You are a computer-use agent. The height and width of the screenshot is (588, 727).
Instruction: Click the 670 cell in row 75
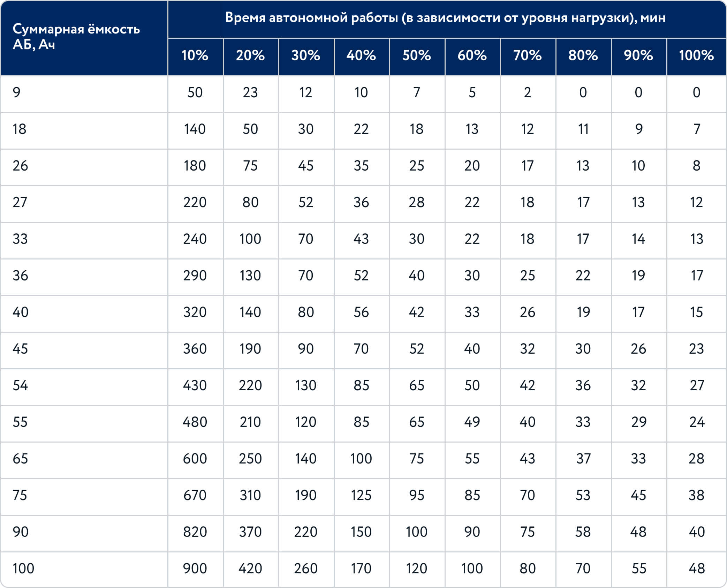pos(195,495)
